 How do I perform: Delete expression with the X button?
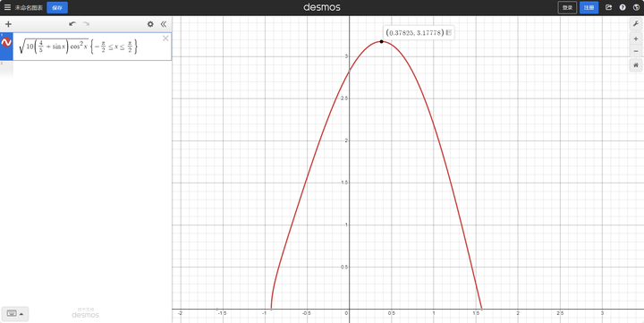pyautogui.click(x=165, y=38)
